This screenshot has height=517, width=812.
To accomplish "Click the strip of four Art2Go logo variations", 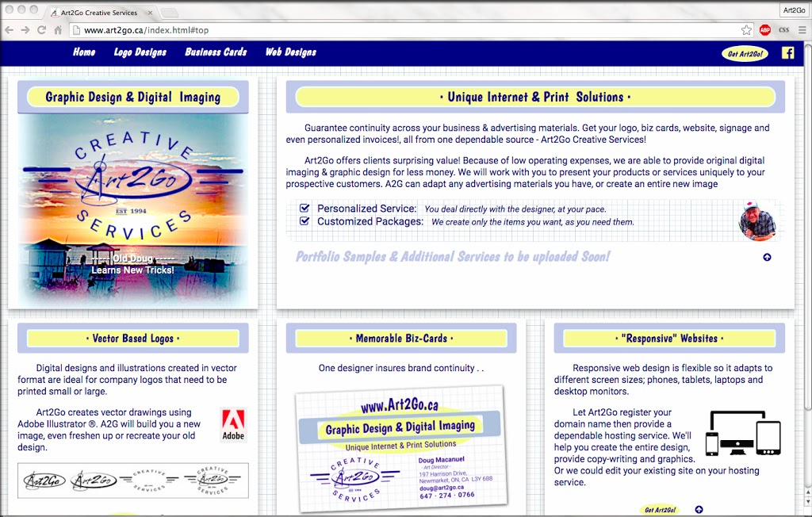I will click(133, 481).
